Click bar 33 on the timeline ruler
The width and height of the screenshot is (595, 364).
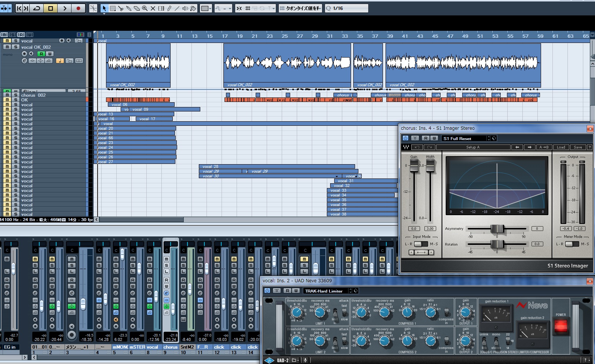tap(345, 36)
